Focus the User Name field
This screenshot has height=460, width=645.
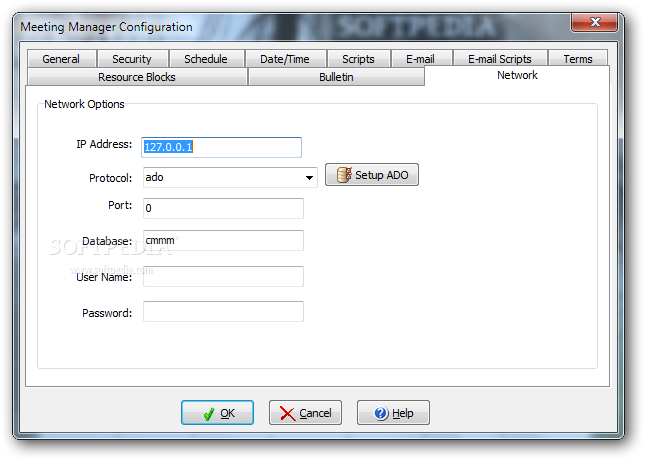(223, 276)
